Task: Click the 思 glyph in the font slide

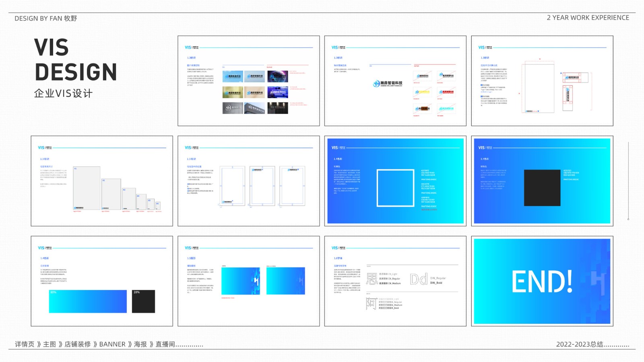Action: point(372,279)
